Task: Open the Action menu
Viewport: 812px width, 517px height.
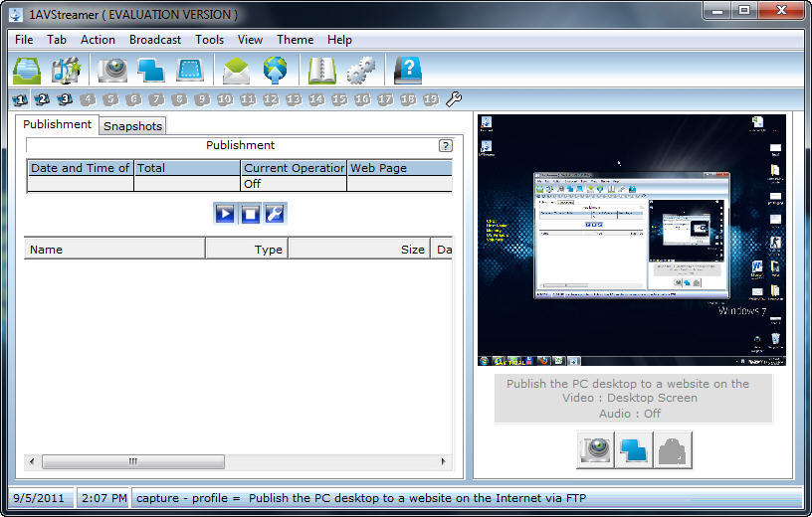Action: (x=98, y=40)
